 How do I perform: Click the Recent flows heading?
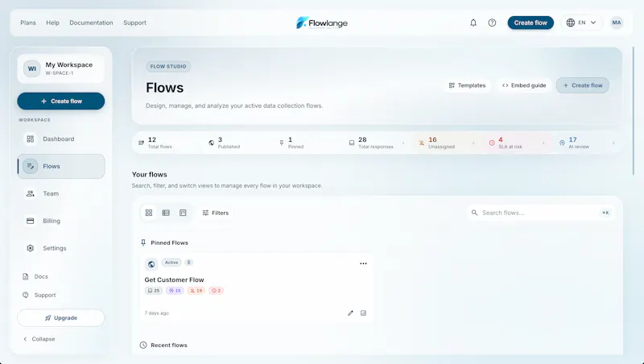click(x=169, y=345)
